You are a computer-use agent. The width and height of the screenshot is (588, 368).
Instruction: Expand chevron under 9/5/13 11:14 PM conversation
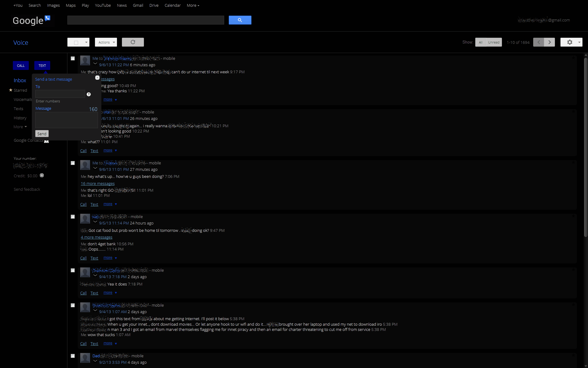point(95,222)
